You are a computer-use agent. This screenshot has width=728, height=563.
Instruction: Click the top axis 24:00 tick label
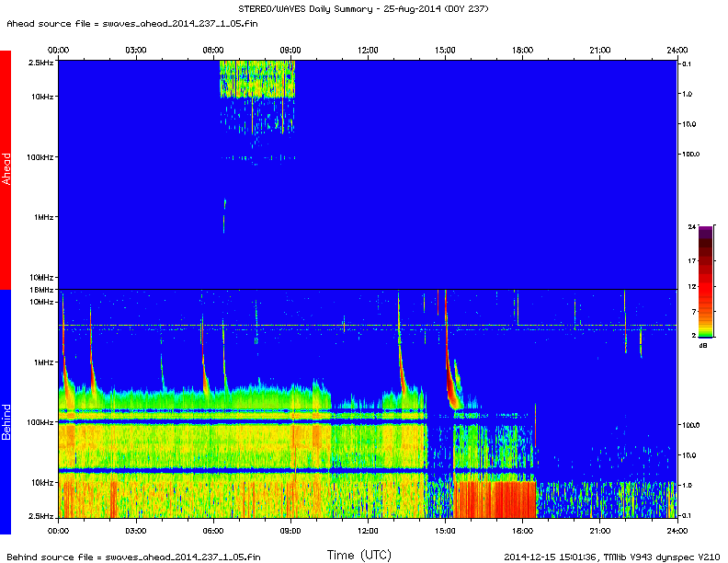click(x=677, y=51)
